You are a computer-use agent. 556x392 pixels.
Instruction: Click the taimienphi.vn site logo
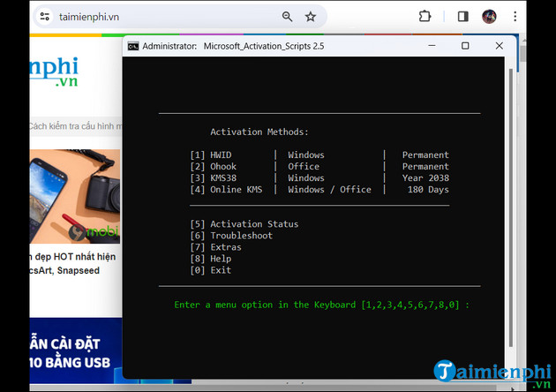coord(54,72)
